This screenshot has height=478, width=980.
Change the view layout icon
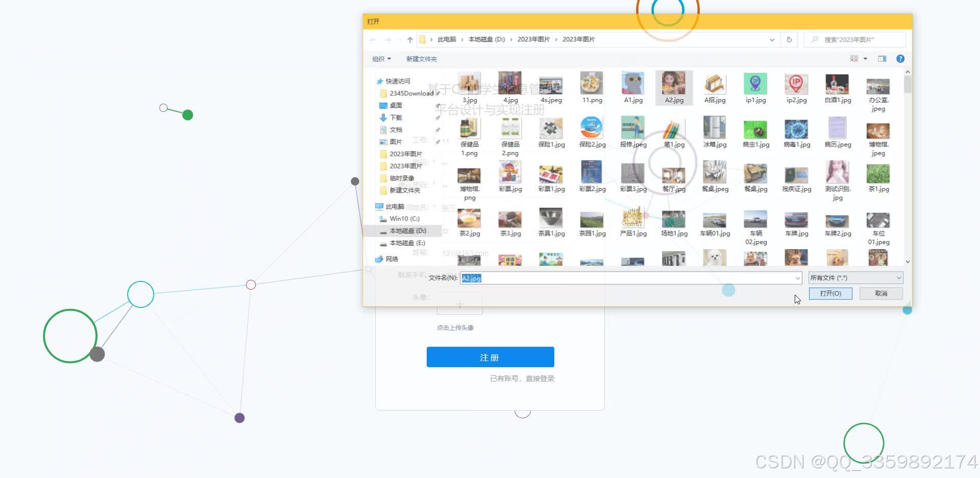(x=854, y=59)
